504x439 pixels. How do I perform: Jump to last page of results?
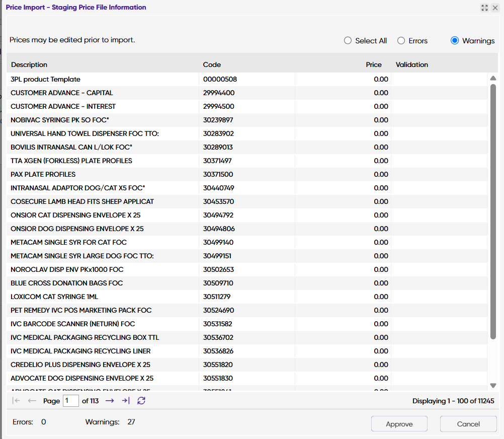tap(126, 401)
